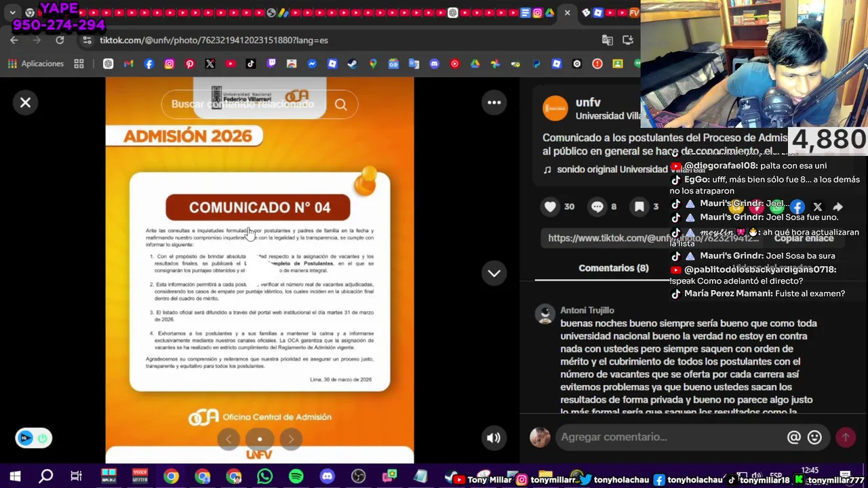
Task: Post comment with the red arrow button
Action: (x=846, y=438)
